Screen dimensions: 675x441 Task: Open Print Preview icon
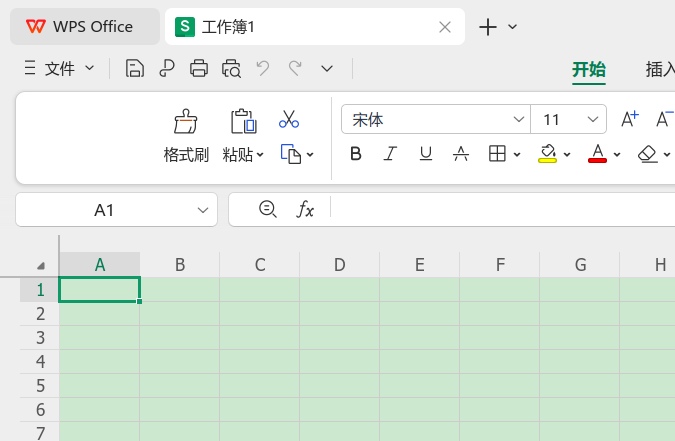tap(231, 68)
